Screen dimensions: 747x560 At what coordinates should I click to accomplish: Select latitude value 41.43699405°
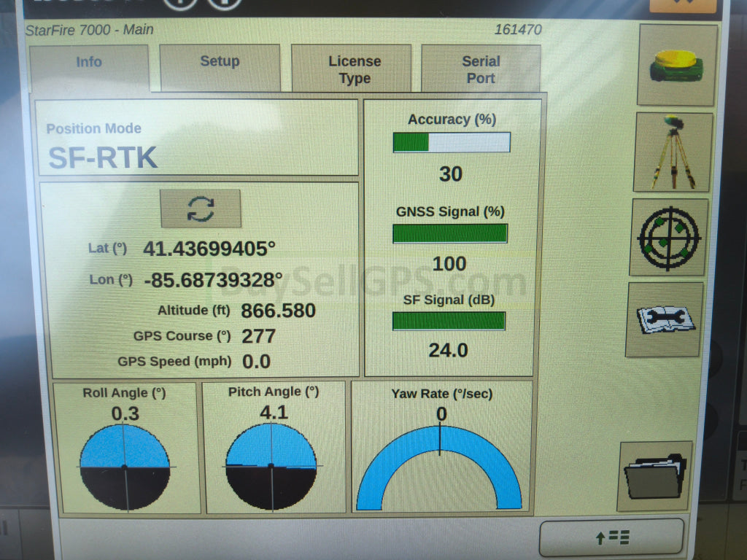point(209,249)
